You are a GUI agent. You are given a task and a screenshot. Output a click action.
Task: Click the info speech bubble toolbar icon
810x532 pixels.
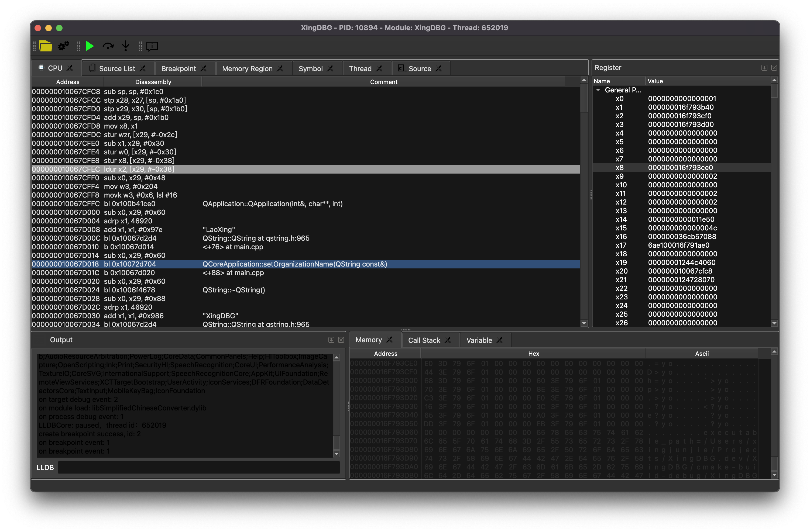click(x=152, y=46)
